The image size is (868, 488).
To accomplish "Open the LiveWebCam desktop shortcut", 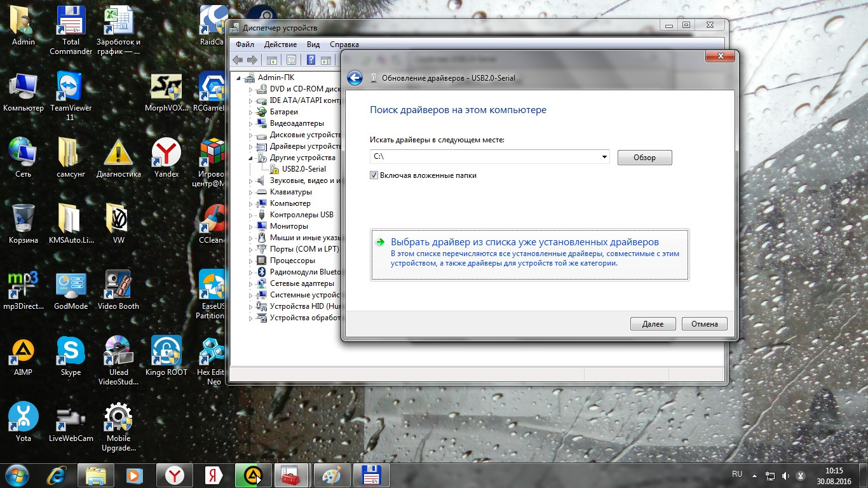I will pos(71,423).
